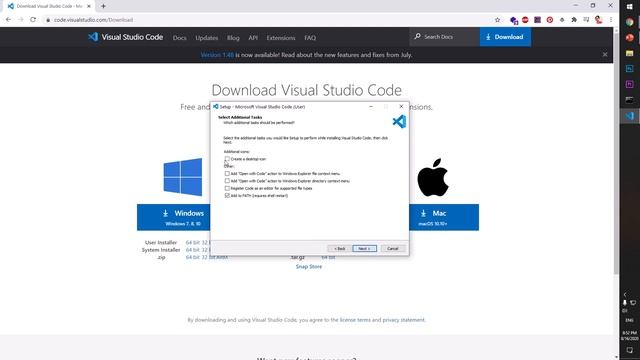Screen dimensions: 640x360
Task: Select the Download Visual Studio Code browser tab
Action: tap(48, 6)
